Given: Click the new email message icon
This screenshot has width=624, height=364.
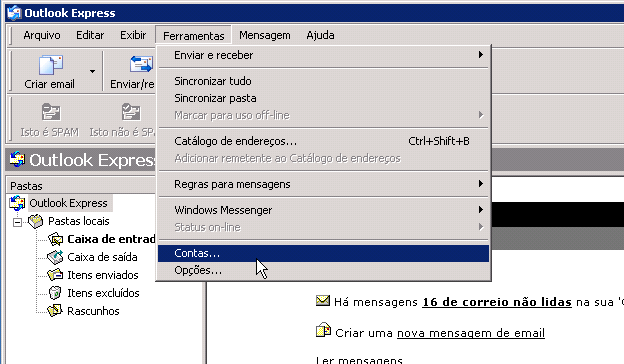Looking at the screenshot, I should [x=323, y=330].
